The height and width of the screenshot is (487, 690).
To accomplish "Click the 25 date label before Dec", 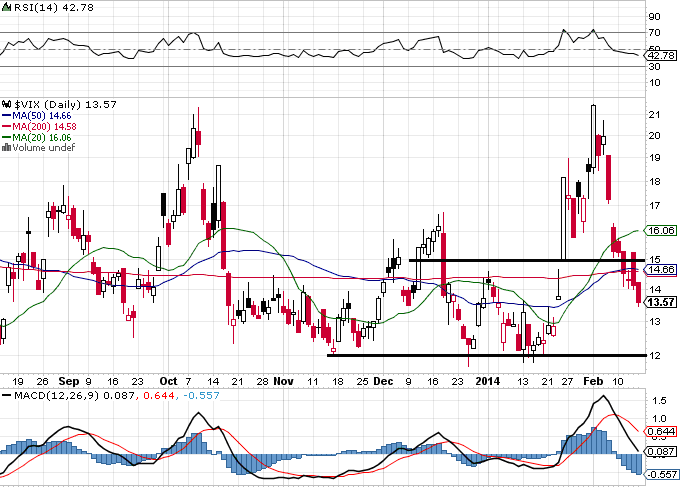I will [362, 381].
